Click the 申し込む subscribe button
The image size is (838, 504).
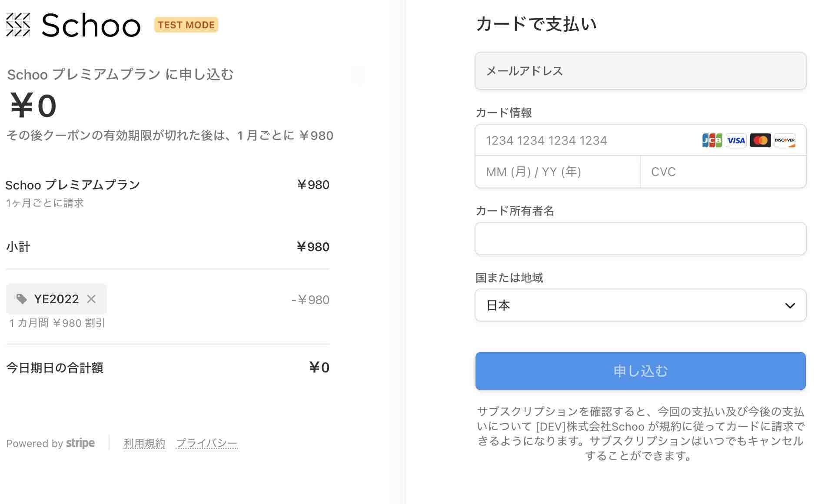pyautogui.click(x=640, y=371)
